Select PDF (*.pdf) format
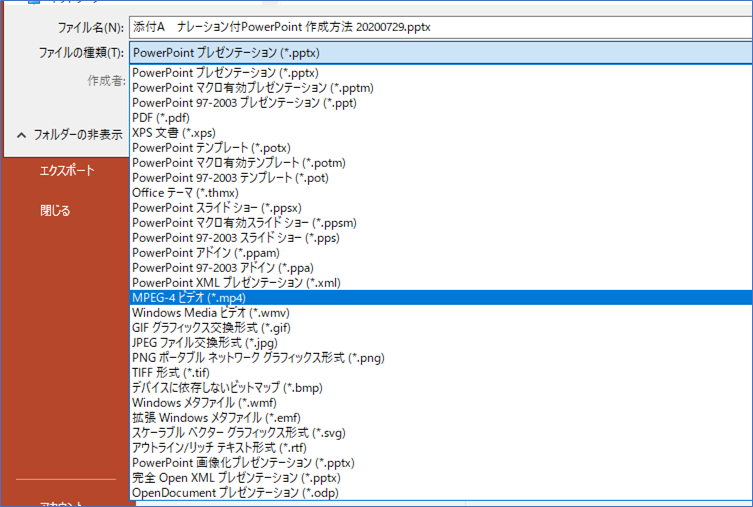753x507 pixels. pyautogui.click(x=441, y=118)
